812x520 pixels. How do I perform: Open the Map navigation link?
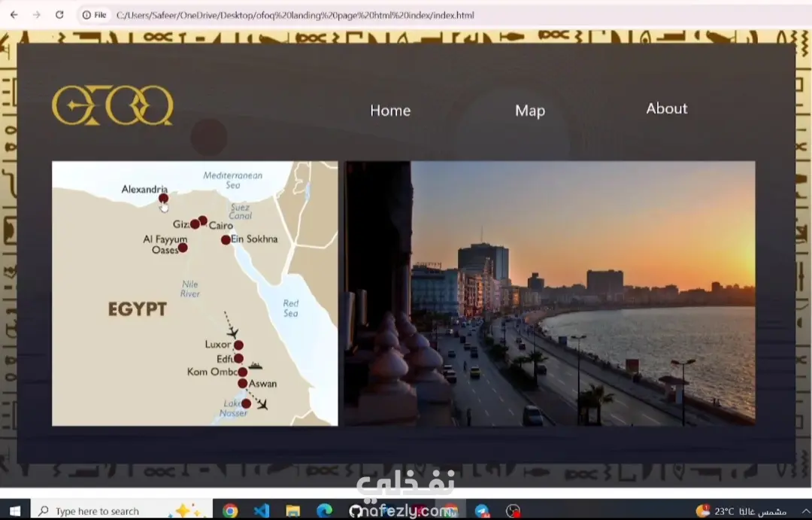tap(530, 111)
